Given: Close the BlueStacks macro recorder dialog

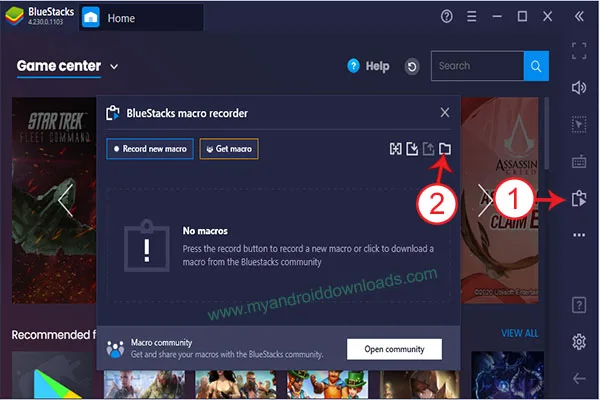Looking at the screenshot, I should [x=445, y=113].
